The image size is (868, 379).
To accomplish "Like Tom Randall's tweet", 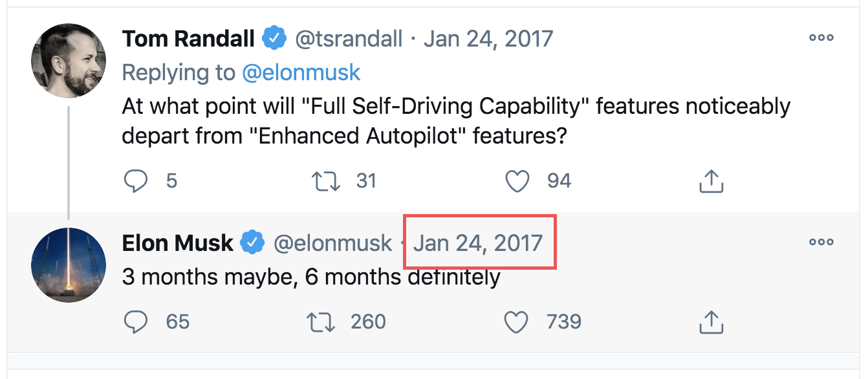I will coord(517,180).
